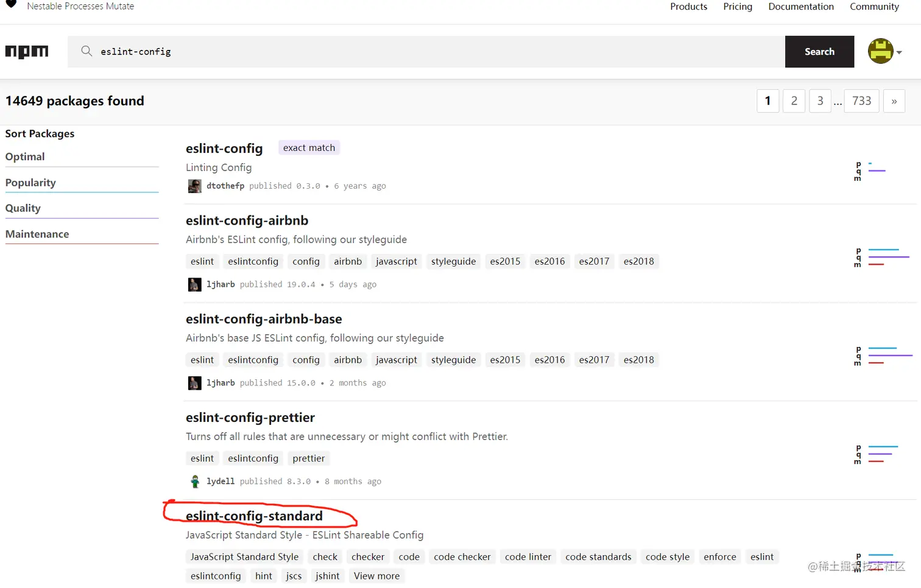Click es2017 tag under eslint-config-airbnb-base
The width and height of the screenshot is (921, 588).
coord(595,360)
